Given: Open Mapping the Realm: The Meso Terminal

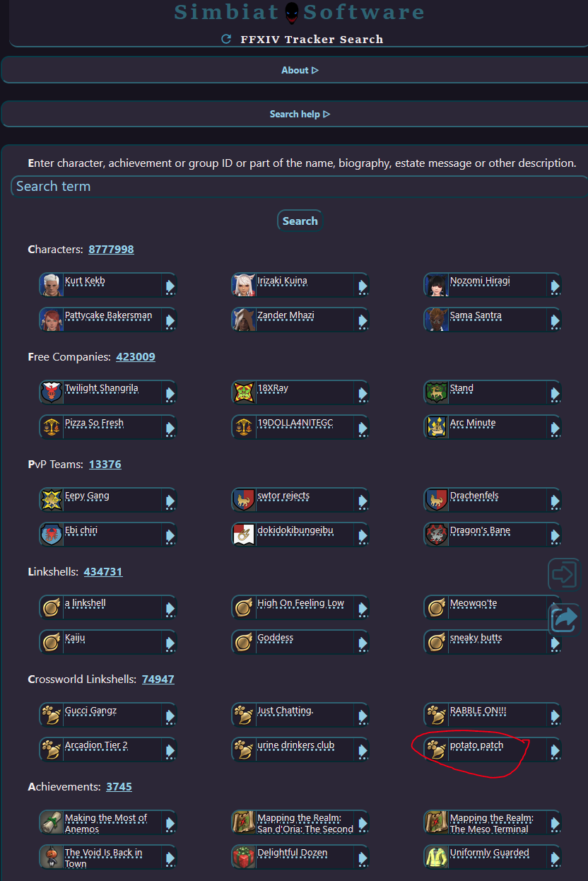Looking at the screenshot, I should (492, 823).
